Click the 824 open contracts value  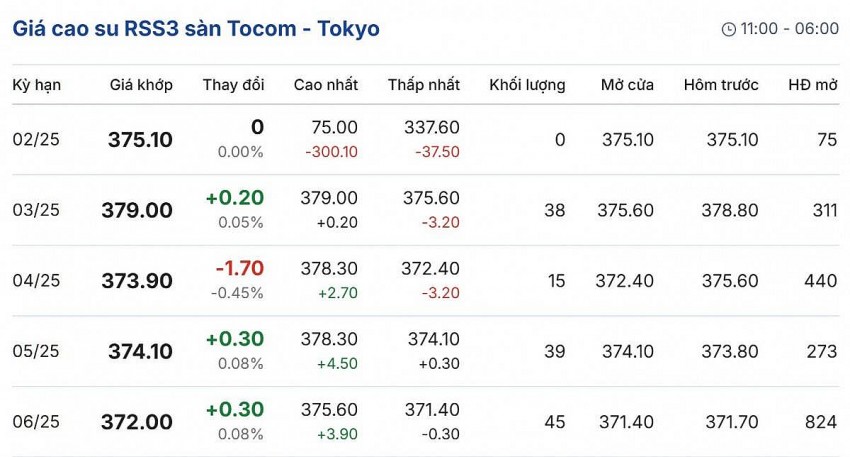tap(820, 422)
